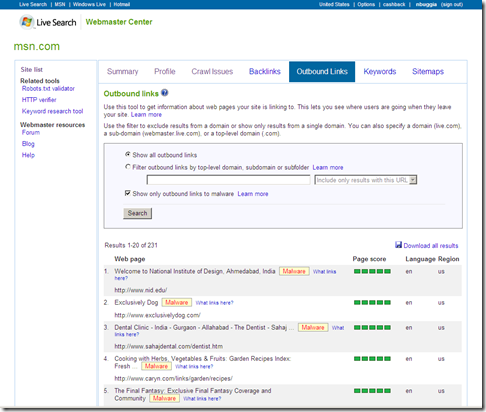Screen dimensions: 486x412
Task: Visit the Forum resource link
Action: tap(31, 132)
